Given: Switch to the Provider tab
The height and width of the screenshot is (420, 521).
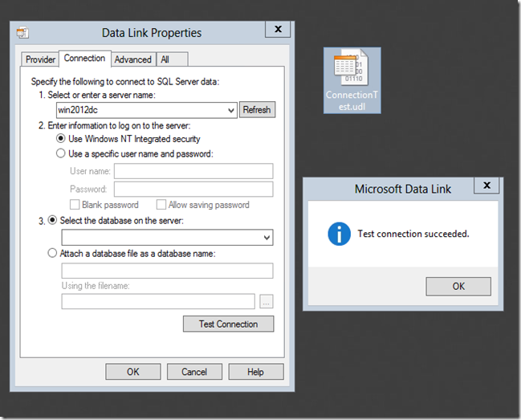Looking at the screenshot, I should coord(40,59).
